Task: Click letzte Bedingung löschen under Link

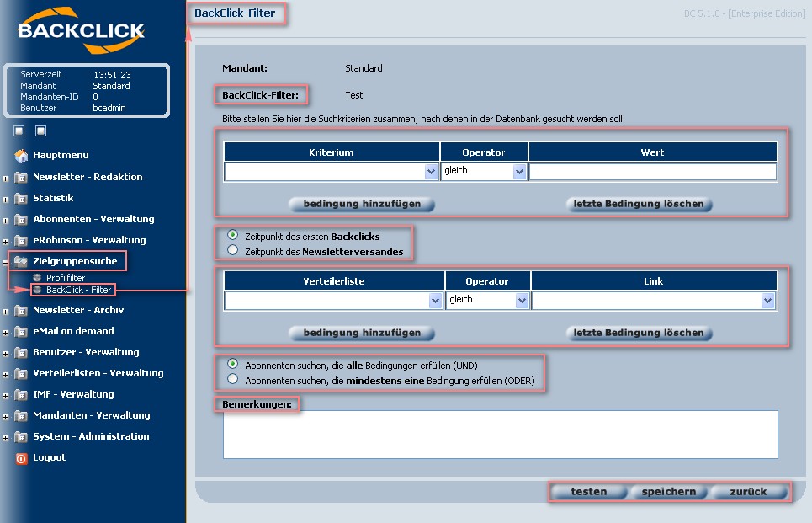Action: (x=639, y=333)
